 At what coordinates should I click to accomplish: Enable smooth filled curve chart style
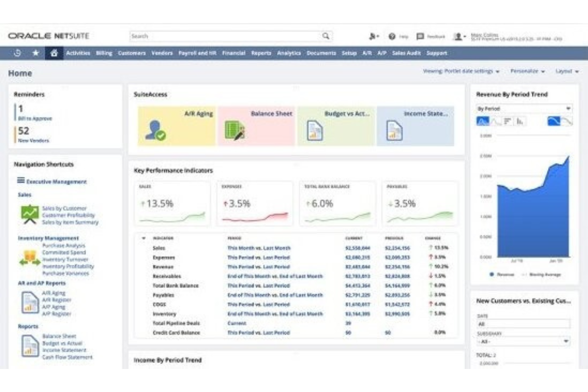(x=554, y=121)
